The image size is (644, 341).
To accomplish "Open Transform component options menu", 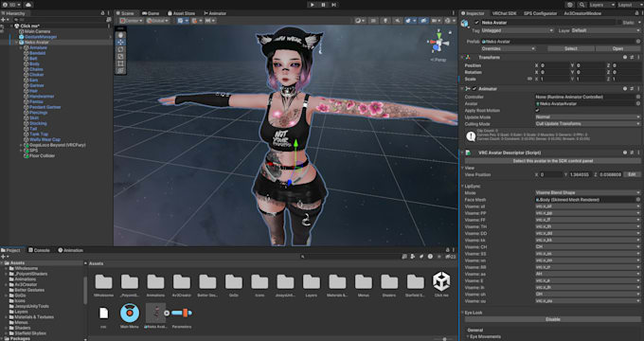I will coord(638,58).
